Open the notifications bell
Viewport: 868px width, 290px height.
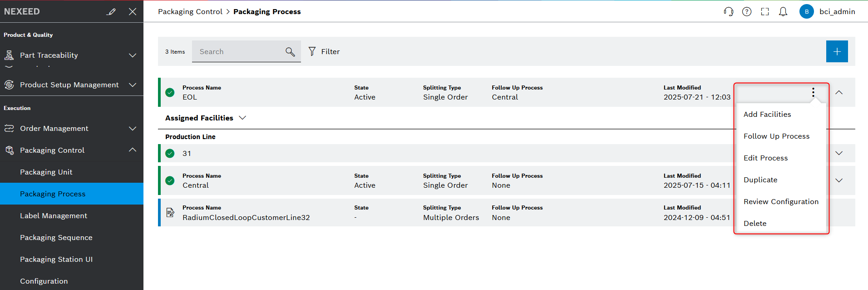tap(783, 12)
